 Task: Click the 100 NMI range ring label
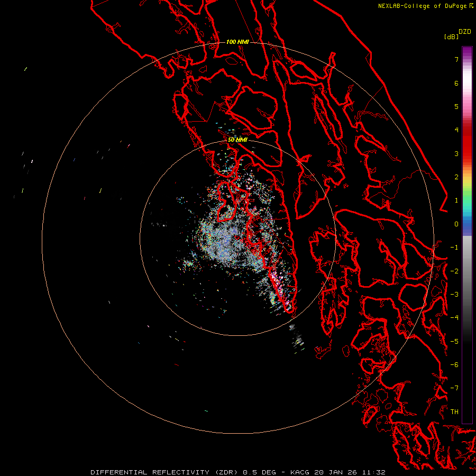[237, 42]
